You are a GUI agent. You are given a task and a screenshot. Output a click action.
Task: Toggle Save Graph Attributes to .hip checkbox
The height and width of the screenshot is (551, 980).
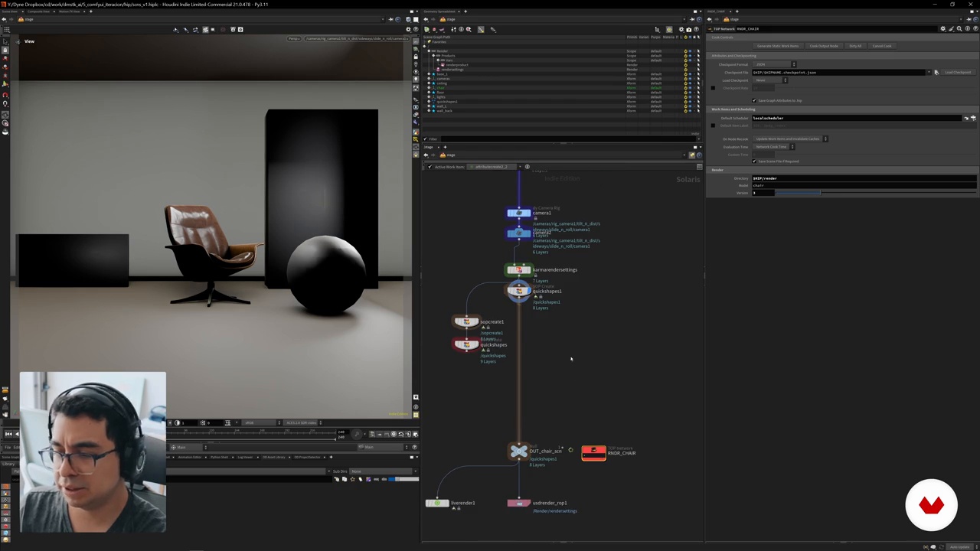754,100
